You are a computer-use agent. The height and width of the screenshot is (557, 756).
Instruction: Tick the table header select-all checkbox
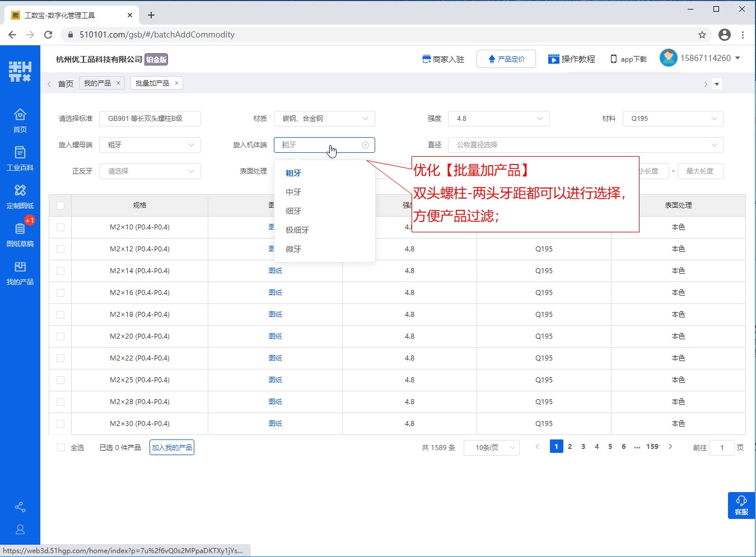tap(60, 205)
